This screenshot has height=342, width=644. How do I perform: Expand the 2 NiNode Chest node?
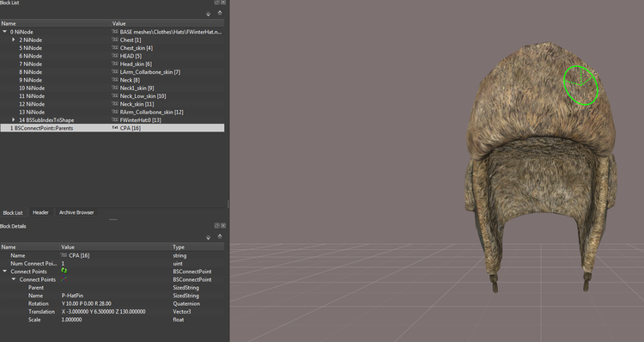click(14, 40)
